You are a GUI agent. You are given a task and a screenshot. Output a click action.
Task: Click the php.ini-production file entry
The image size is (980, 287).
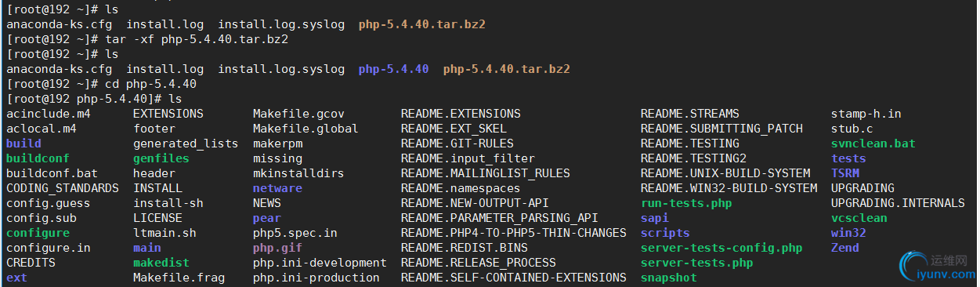point(316,278)
